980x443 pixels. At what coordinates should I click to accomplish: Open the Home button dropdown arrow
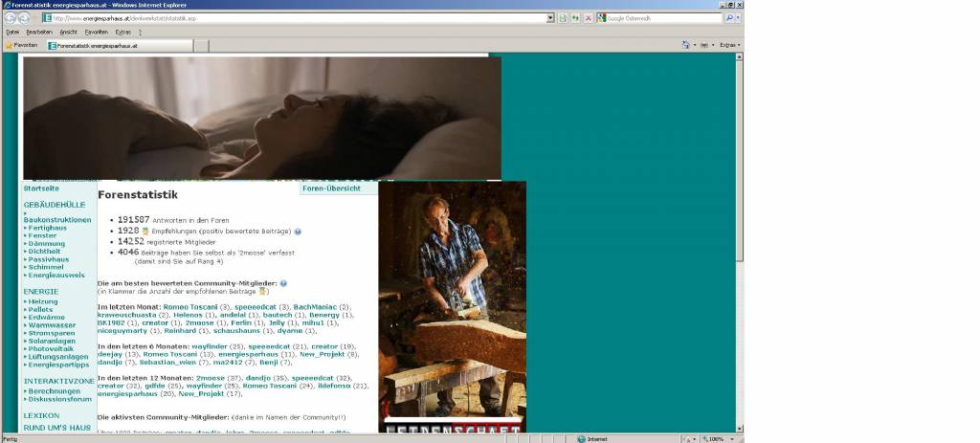694,45
